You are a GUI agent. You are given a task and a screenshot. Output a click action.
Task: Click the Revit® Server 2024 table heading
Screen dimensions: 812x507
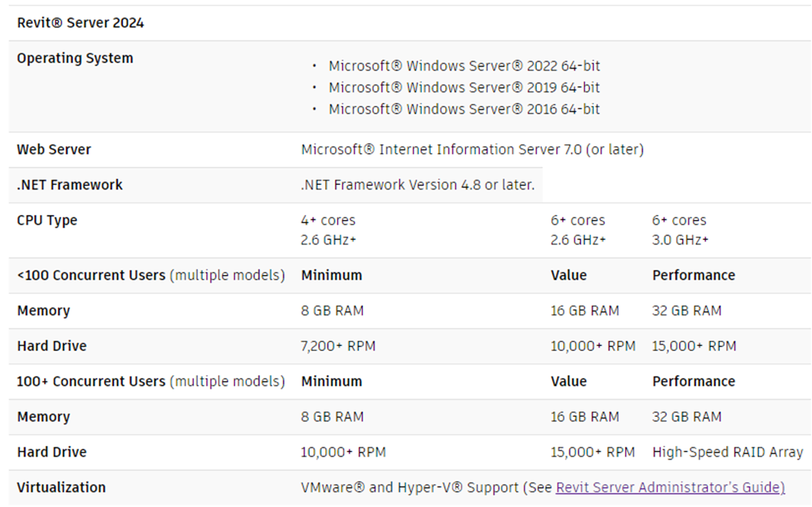coord(80,23)
